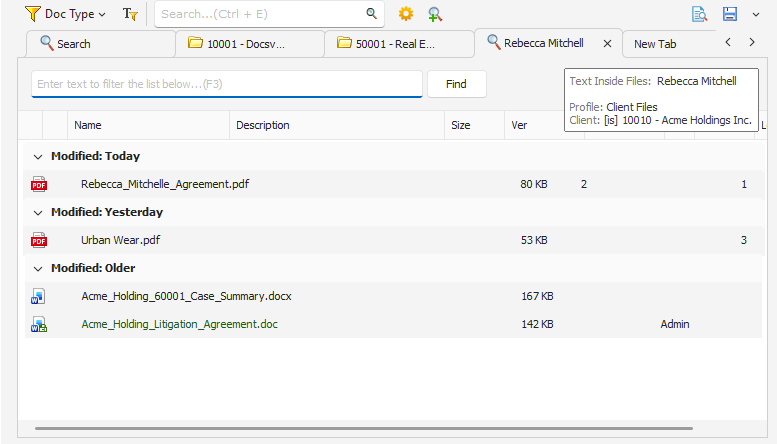Screen dimensions: 777x444
Task: Switch to the Search tab
Action: coord(101,44)
